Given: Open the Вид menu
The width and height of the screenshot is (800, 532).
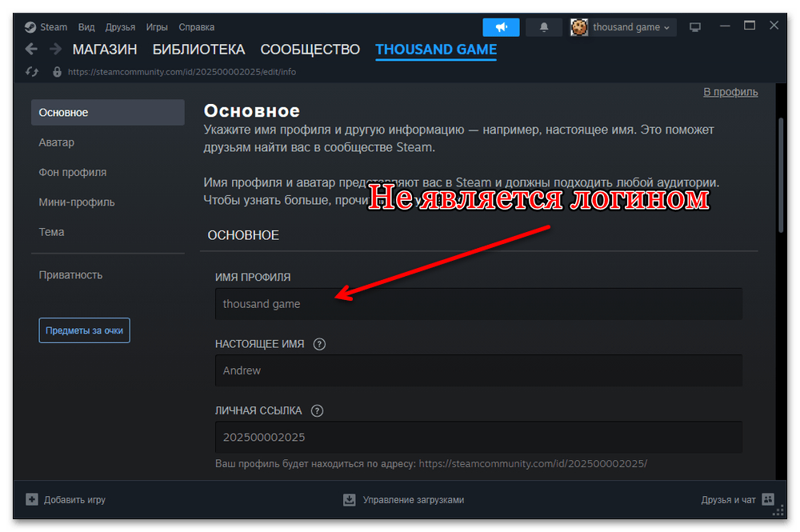Looking at the screenshot, I should [86, 27].
